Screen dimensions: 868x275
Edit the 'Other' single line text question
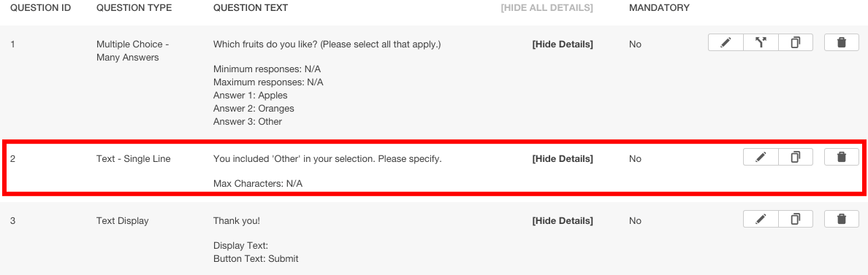coord(761,158)
